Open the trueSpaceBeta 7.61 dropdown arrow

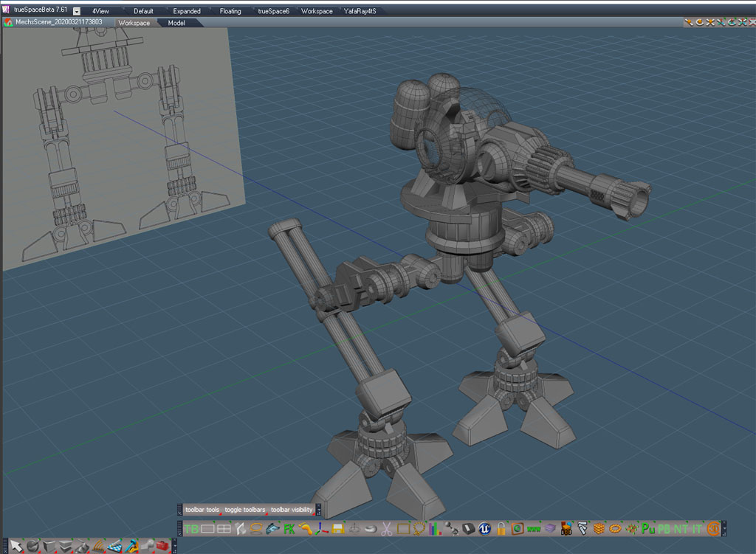click(77, 11)
